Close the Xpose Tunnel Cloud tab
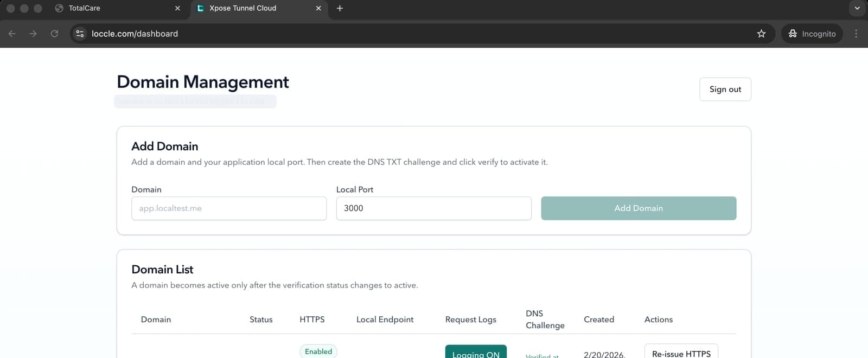The image size is (868, 358). pyautogui.click(x=318, y=8)
